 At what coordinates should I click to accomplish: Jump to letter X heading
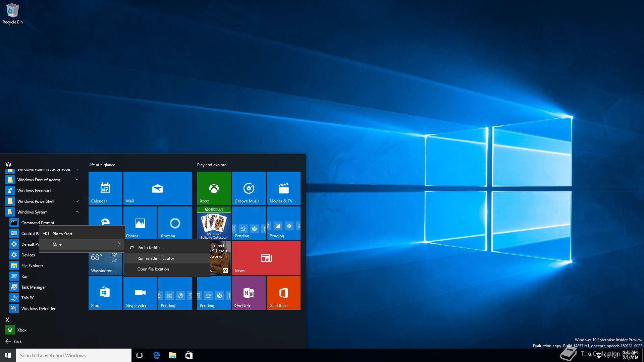click(x=7, y=320)
